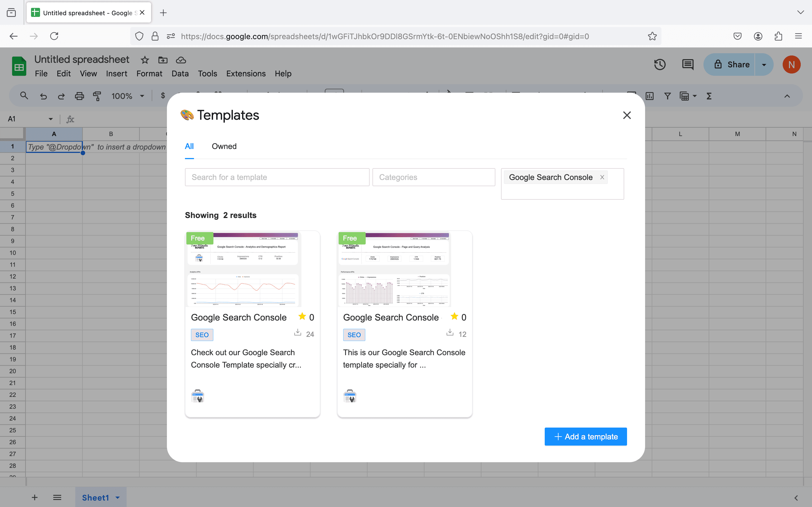Image resolution: width=812 pixels, height=507 pixels.
Task: Open the Categories dropdown field
Action: 434,177
